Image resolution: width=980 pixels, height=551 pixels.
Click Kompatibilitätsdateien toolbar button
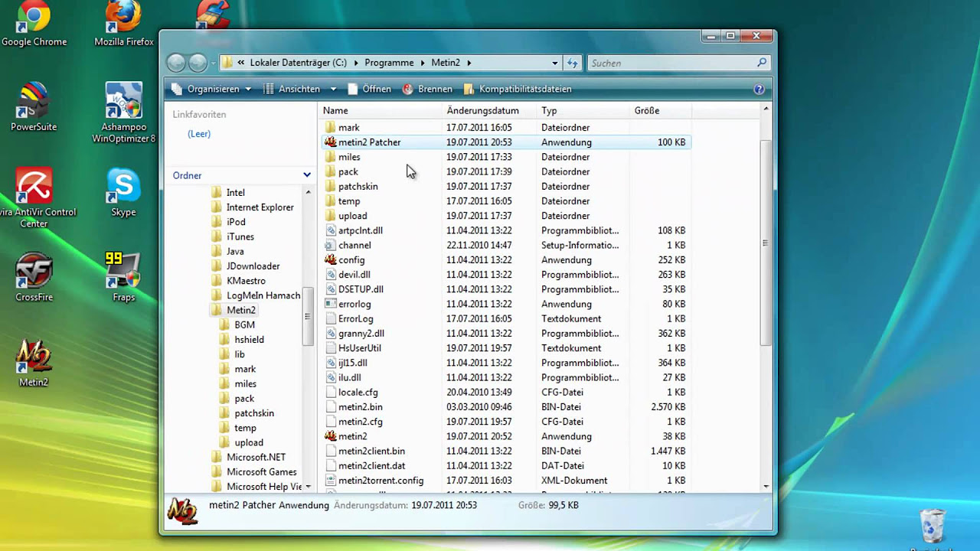coord(518,89)
